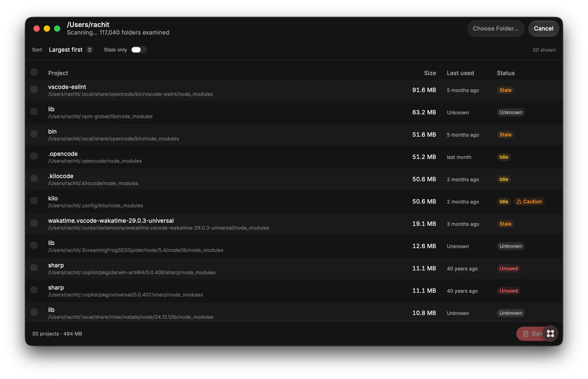
Task: Click the Choose Folder button
Action: pyautogui.click(x=495, y=29)
